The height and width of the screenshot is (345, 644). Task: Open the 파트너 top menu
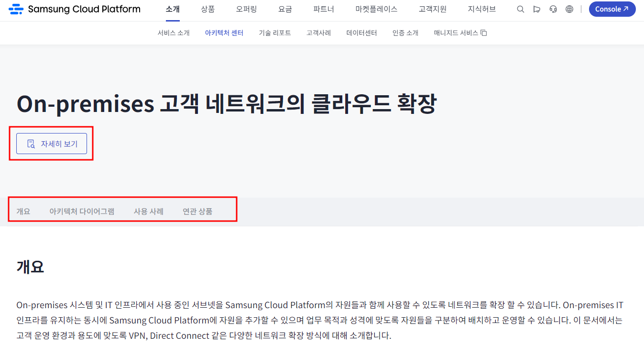[324, 9]
